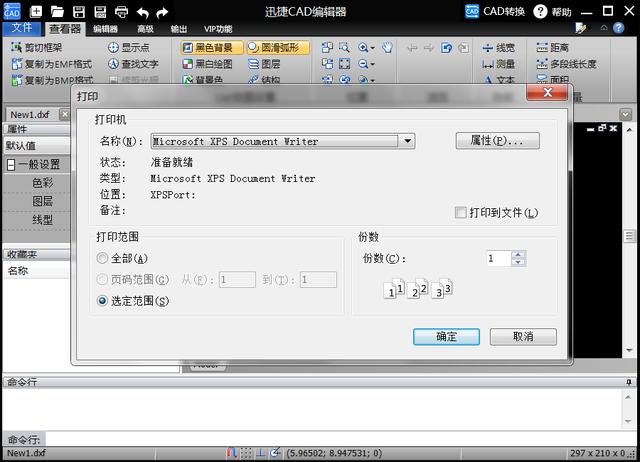Select 选定范围(S) radio button
The image size is (640, 462).
[102, 301]
